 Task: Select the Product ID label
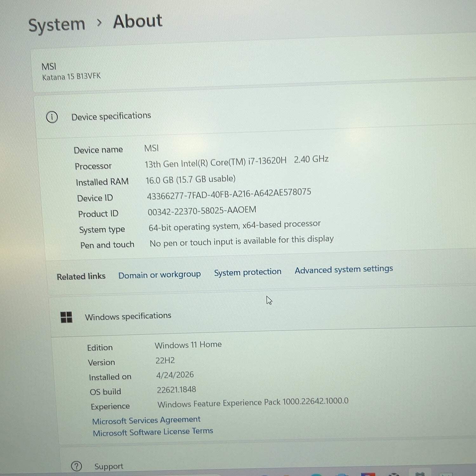(x=98, y=214)
